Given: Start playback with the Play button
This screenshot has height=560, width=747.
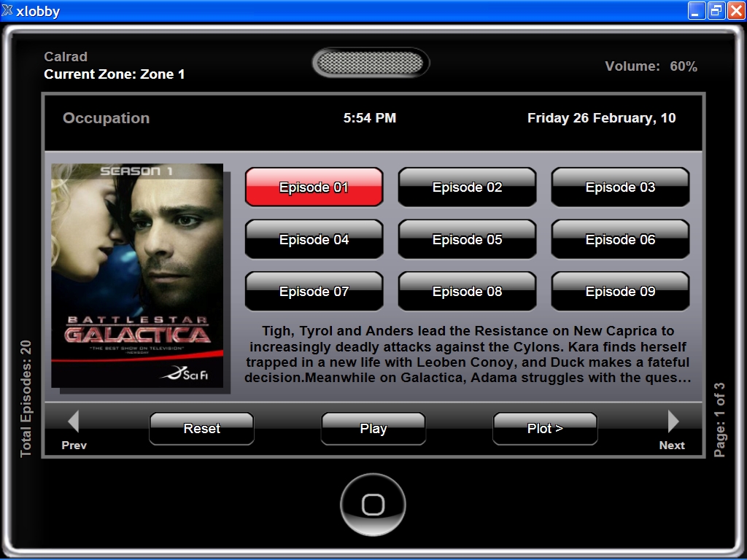Looking at the screenshot, I should tap(373, 429).
